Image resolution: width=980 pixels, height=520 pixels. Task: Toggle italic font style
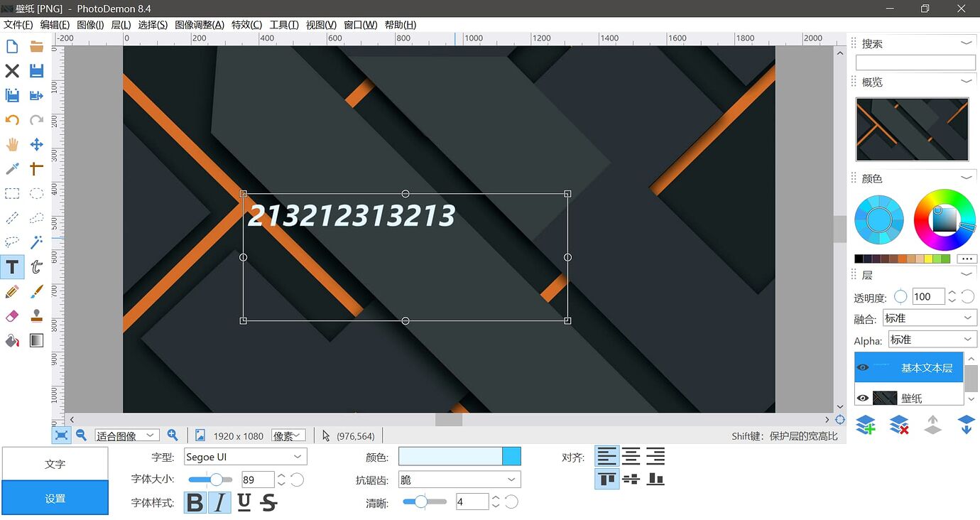tap(219, 503)
